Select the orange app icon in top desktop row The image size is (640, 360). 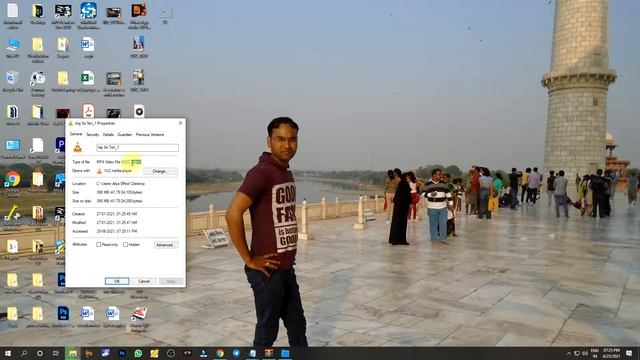[139, 15]
